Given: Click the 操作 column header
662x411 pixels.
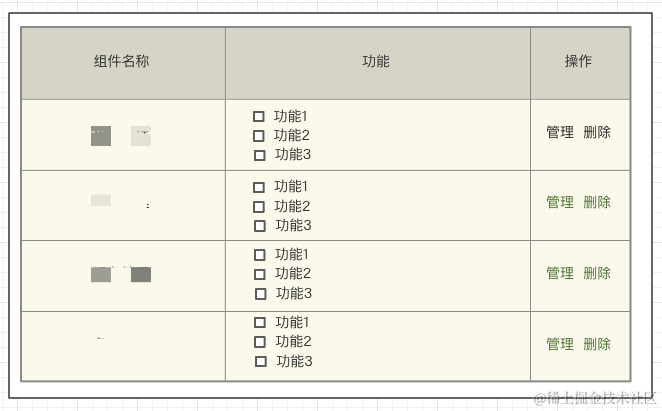Looking at the screenshot, I should (578, 61).
